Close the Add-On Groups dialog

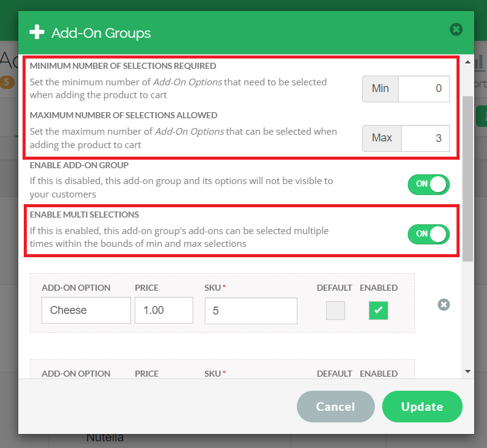coord(456,29)
